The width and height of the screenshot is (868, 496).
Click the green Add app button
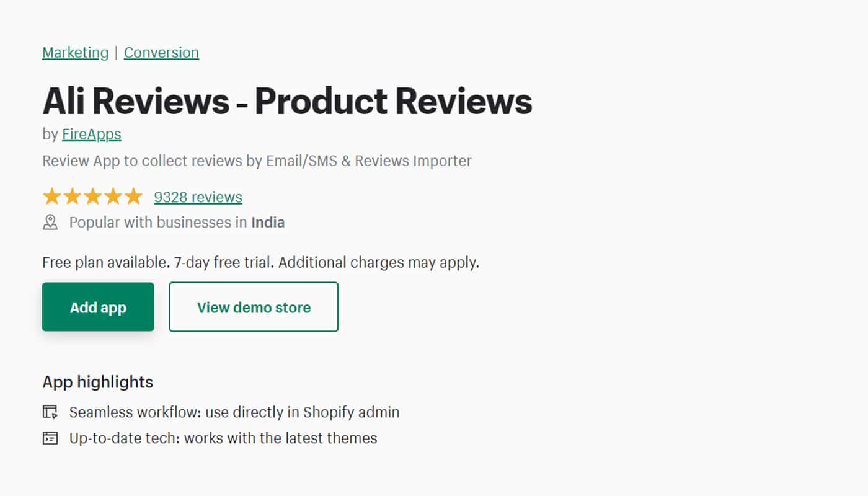point(98,307)
